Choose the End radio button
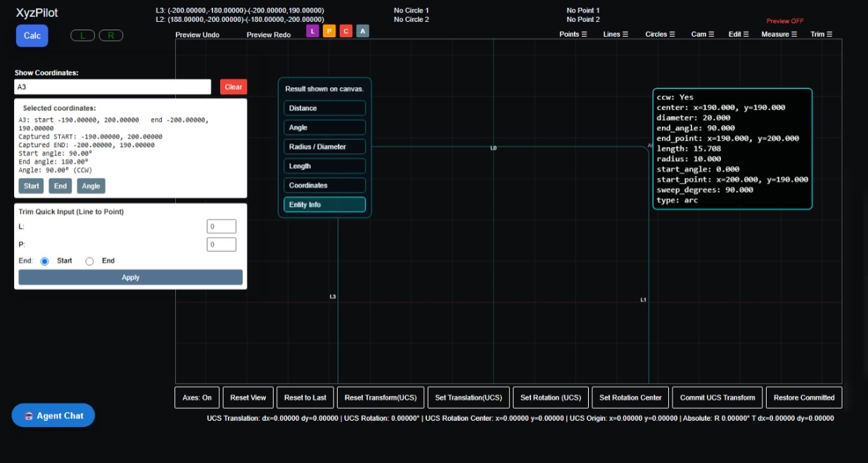Viewport: 868px width, 463px height. [89, 261]
